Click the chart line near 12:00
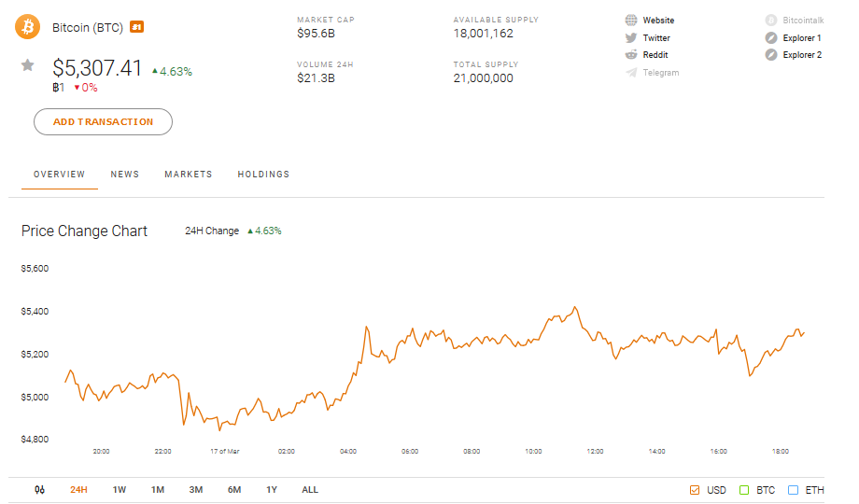Image resolution: width=859 pixels, height=504 pixels. (595, 340)
